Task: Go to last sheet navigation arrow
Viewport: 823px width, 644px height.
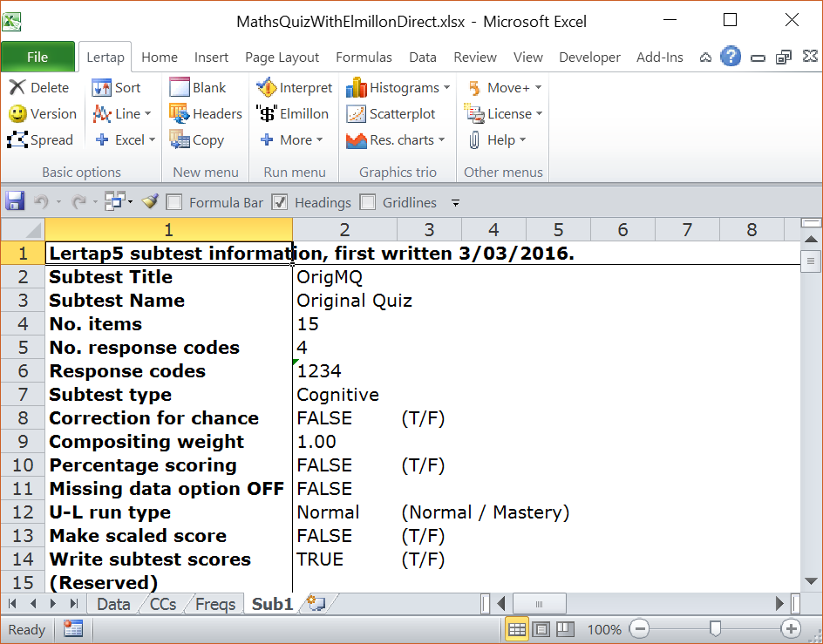Action: point(74,604)
